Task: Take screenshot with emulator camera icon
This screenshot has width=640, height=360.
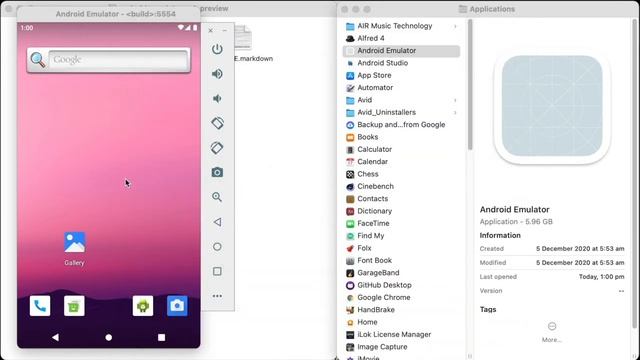Action: click(217, 172)
